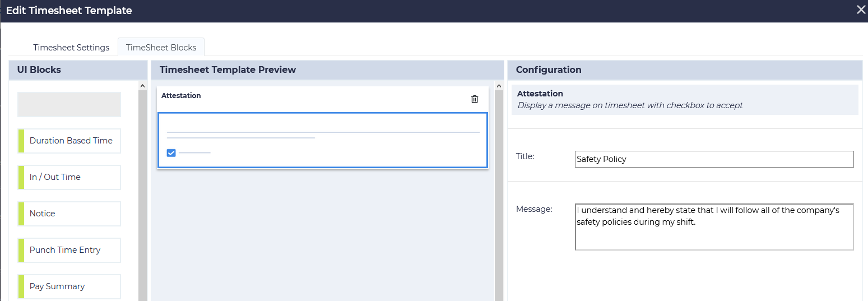Click the Attestation title in preview card
Screen dimensions: 868x301
coord(181,96)
